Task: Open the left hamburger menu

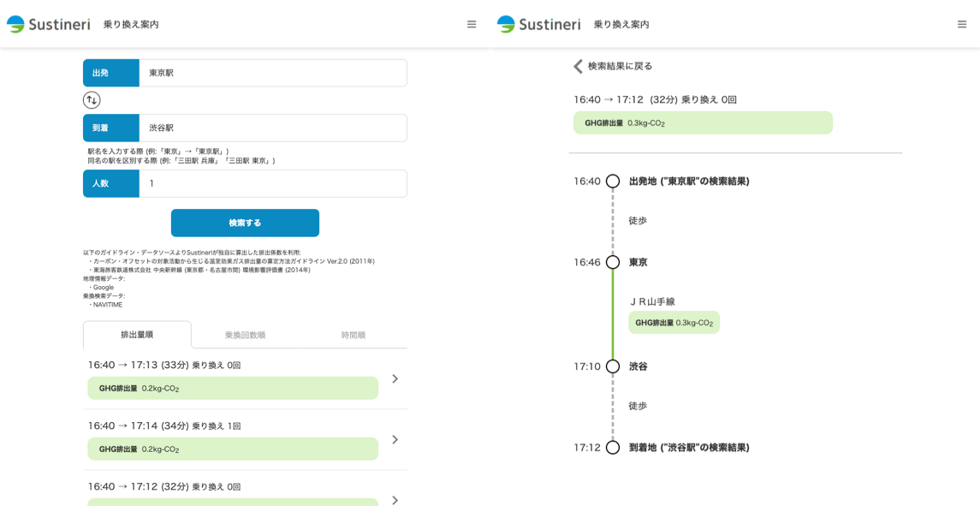Action: click(472, 25)
